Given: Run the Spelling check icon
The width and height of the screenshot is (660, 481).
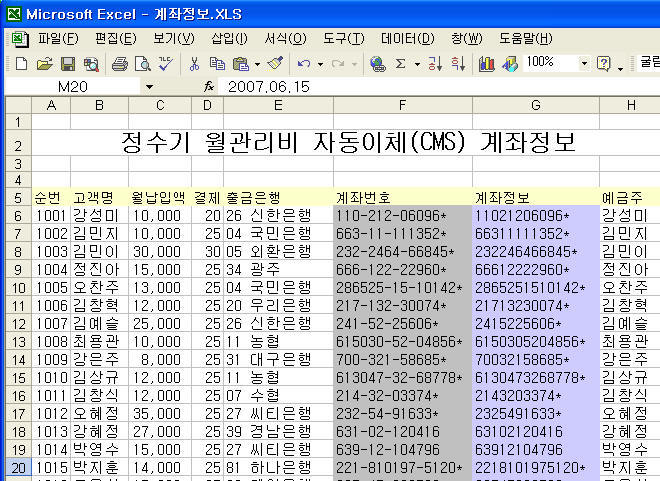Looking at the screenshot, I should click(x=166, y=64).
